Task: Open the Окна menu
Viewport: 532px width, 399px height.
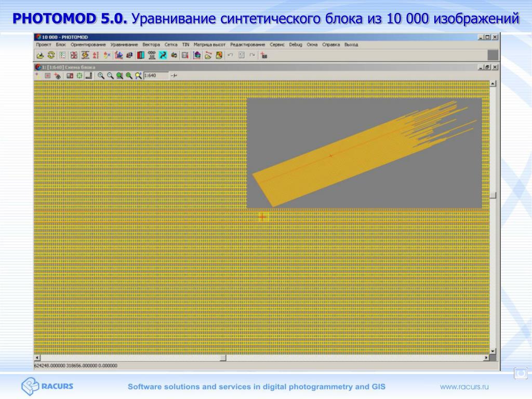Action: 312,45
